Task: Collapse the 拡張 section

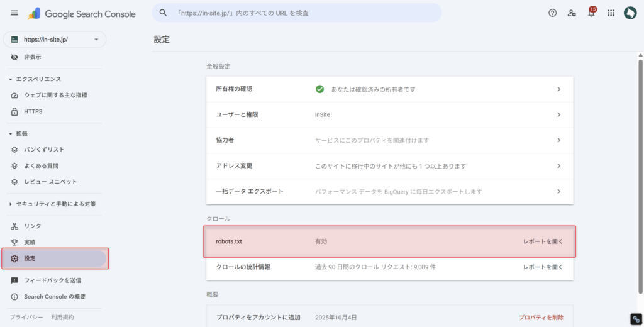Action: (x=18, y=133)
